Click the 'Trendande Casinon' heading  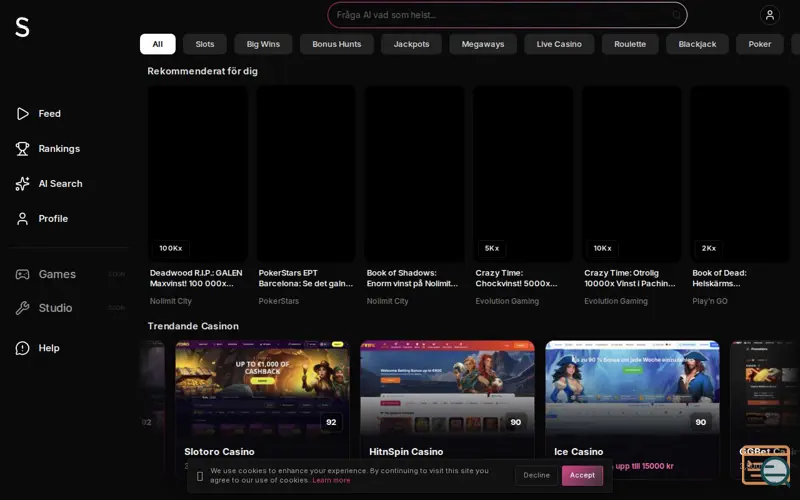(x=193, y=326)
